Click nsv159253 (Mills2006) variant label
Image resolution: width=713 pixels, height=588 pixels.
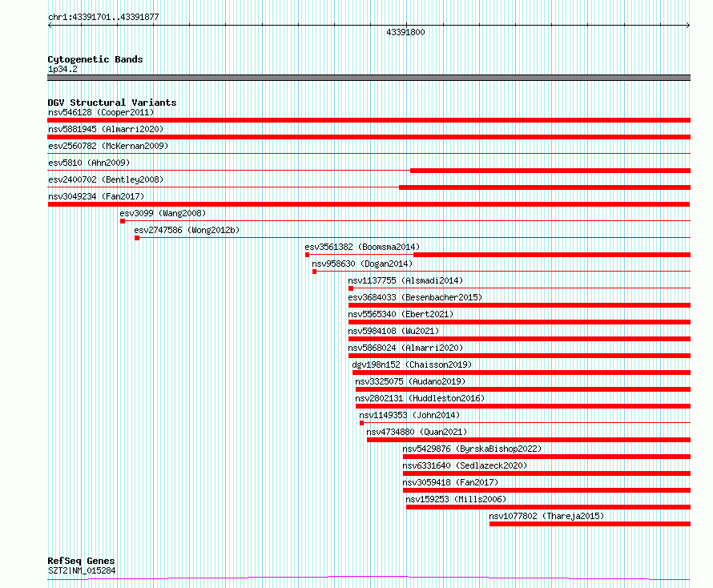point(456,499)
